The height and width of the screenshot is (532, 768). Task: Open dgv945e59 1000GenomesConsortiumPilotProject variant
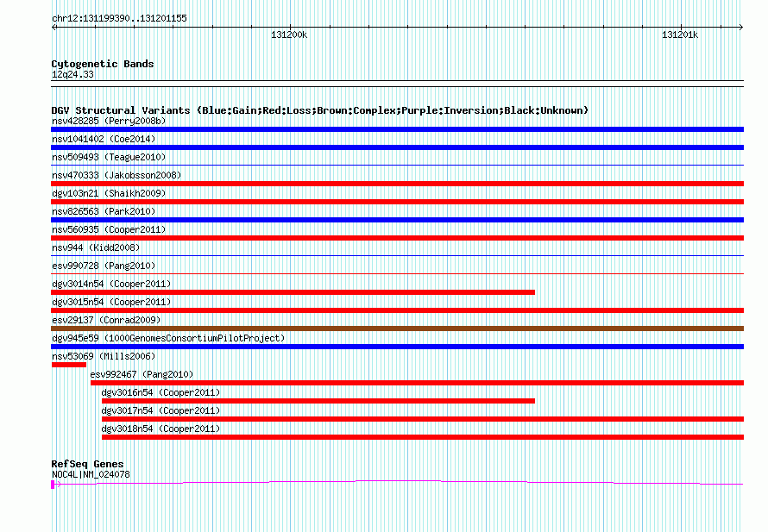[x=168, y=338]
